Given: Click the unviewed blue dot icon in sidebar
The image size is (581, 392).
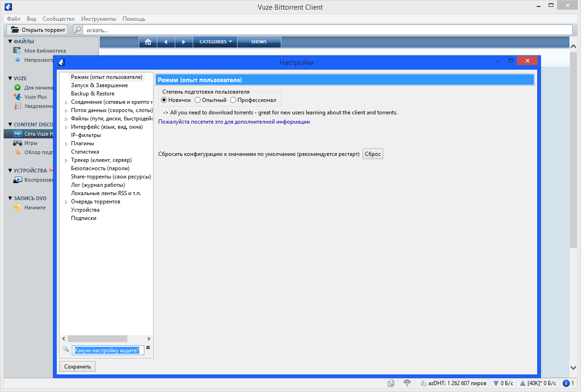Looking at the screenshot, I should (18, 59).
